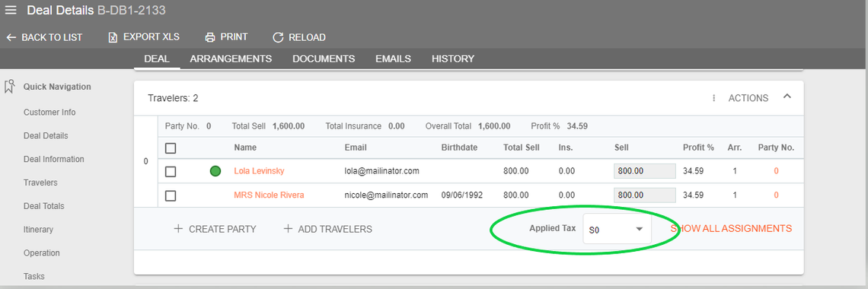868x289 pixels.
Task: Click plus icon beside Add Travelers
Action: [x=288, y=229]
